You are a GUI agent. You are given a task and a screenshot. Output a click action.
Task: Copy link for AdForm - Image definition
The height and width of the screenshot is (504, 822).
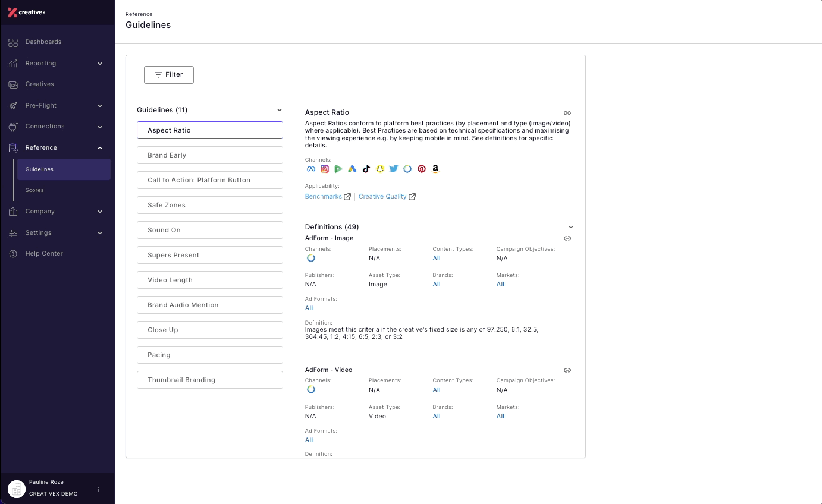point(567,238)
